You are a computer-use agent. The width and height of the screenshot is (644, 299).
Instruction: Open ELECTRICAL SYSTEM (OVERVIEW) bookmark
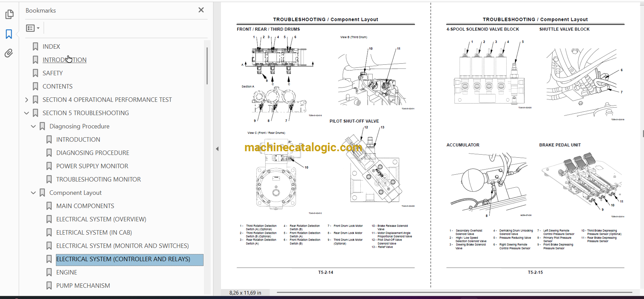(x=101, y=219)
